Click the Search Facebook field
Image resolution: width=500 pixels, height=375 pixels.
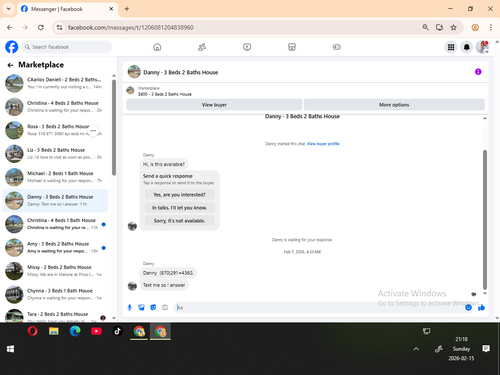point(67,47)
